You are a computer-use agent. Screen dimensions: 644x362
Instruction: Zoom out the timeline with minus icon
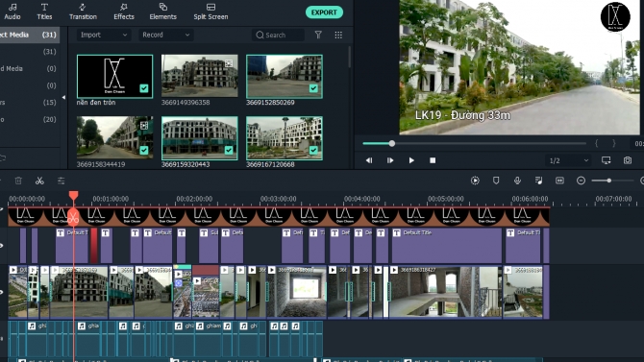pyautogui.click(x=581, y=181)
